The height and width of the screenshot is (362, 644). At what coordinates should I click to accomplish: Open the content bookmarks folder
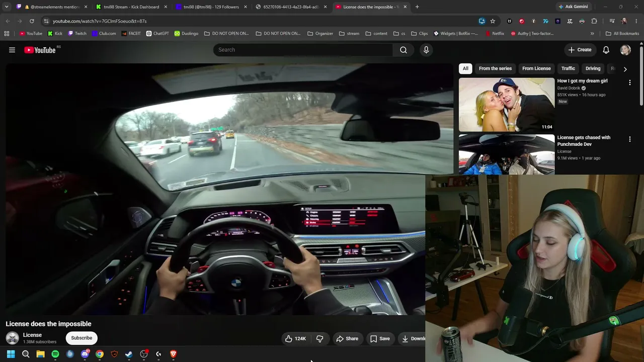pyautogui.click(x=377, y=34)
